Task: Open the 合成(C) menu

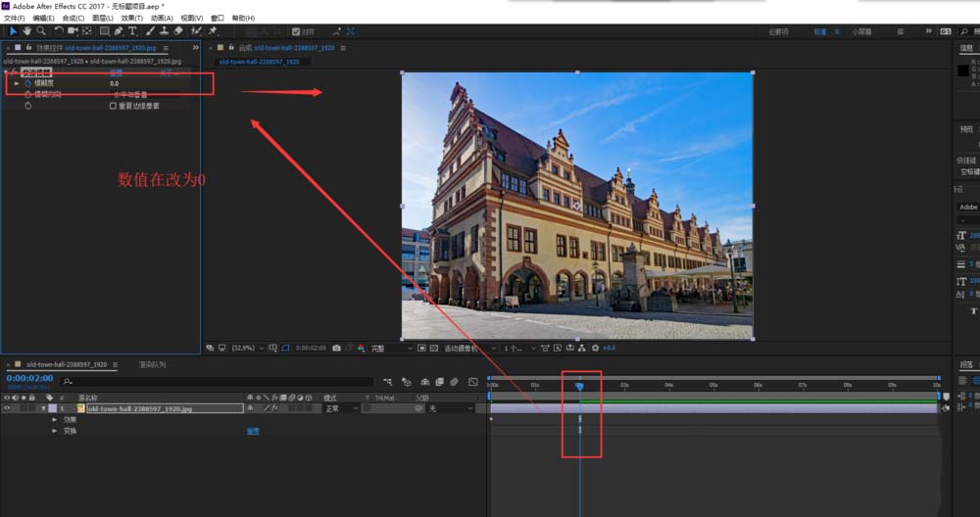Action: (x=73, y=18)
